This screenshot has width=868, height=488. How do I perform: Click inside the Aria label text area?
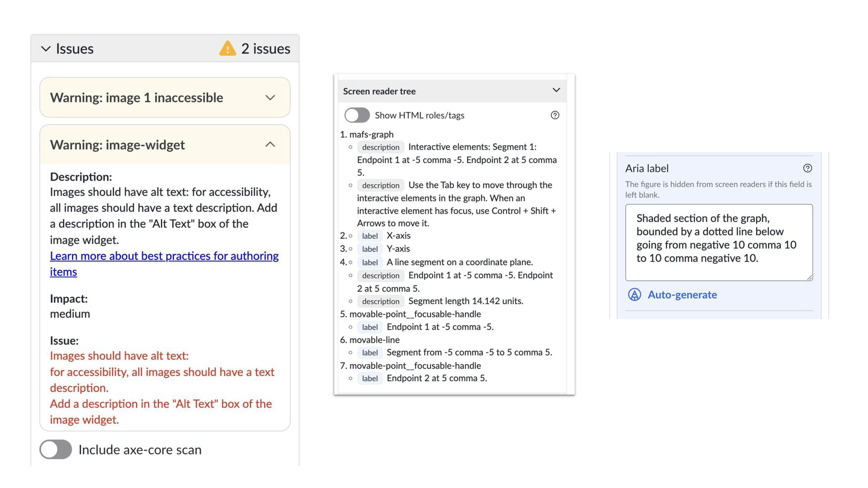(x=718, y=242)
